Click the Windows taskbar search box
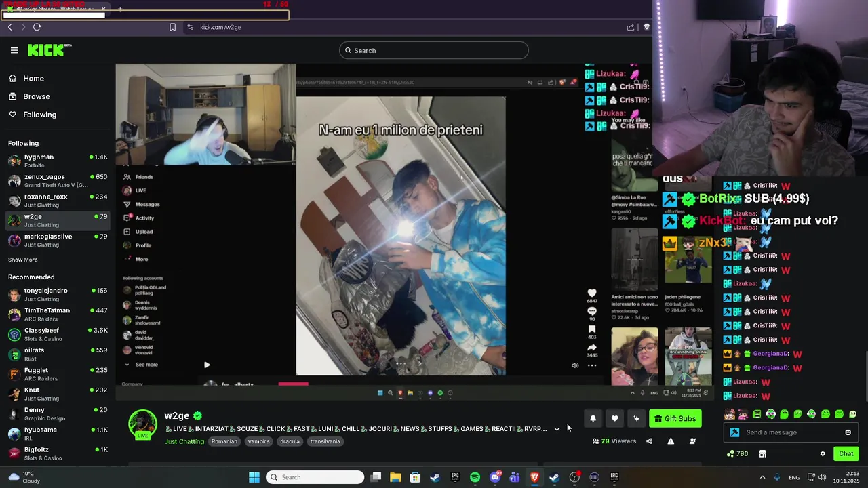Image resolution: width=868 pixels, height=488 pixels. [315, 477]
